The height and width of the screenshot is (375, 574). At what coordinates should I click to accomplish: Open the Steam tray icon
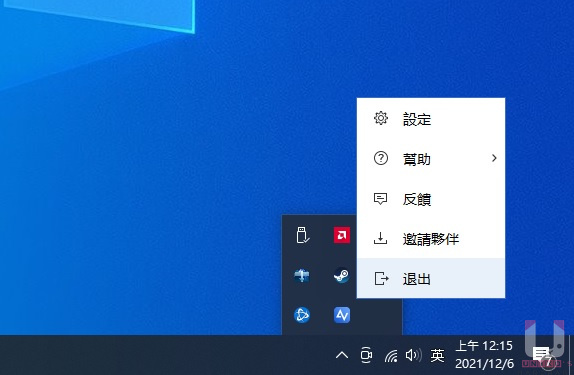point(342,275)
